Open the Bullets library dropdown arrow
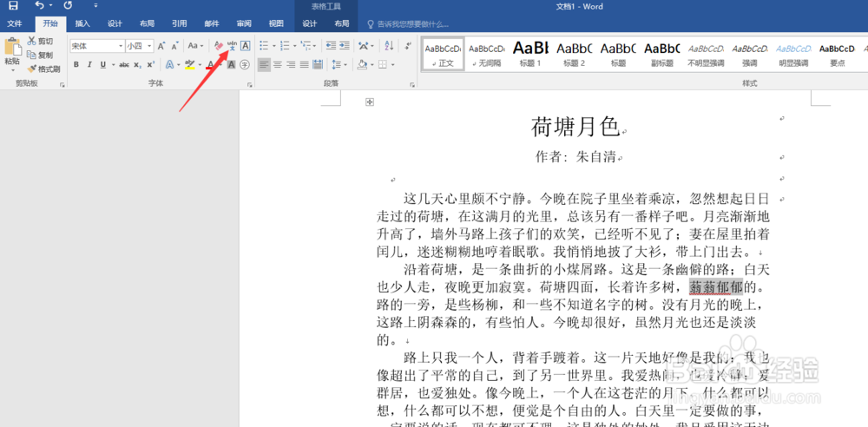 pyautogui.click(x=274, y=45)
